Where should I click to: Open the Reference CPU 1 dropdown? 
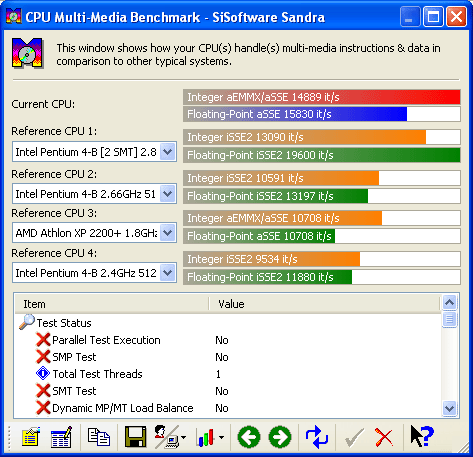coord(168,152)
